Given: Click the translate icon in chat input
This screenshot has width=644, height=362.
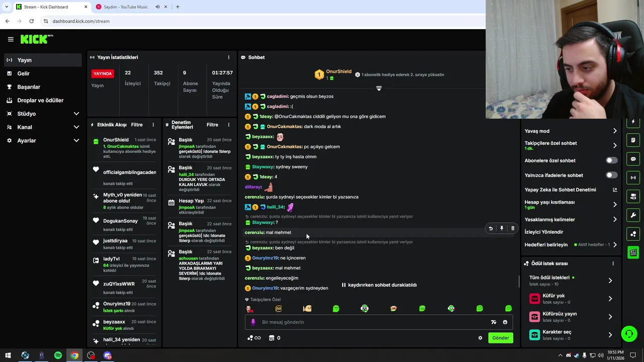Looking at the screenshot, I should tap(494, 322).
